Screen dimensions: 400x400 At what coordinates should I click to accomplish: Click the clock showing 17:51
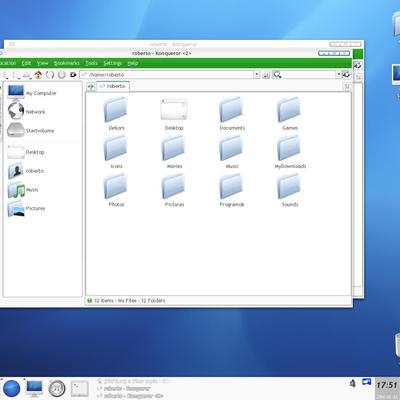pos(387,385)
